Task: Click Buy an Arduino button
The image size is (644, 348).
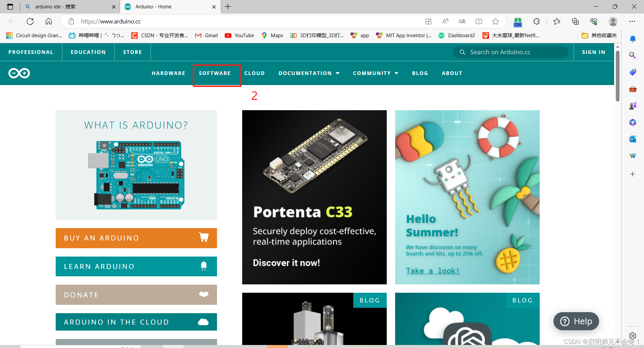Action: click(x=136, y=238)
